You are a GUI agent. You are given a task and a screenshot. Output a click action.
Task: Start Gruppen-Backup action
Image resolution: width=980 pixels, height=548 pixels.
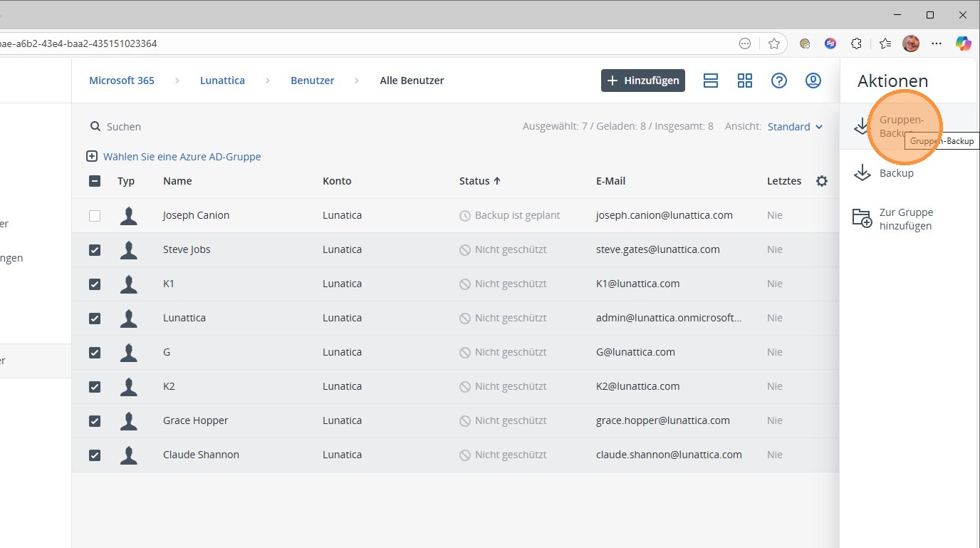click(x=908, y=126)
